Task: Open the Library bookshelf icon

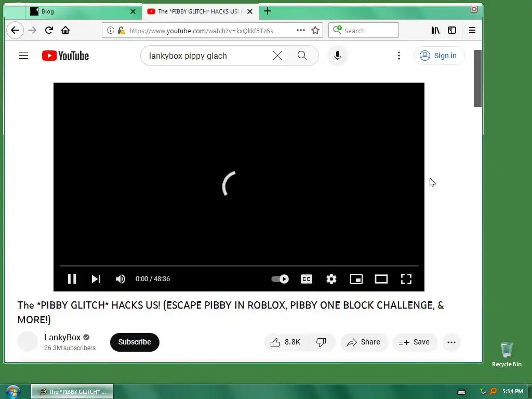Action: coord(435,30)
